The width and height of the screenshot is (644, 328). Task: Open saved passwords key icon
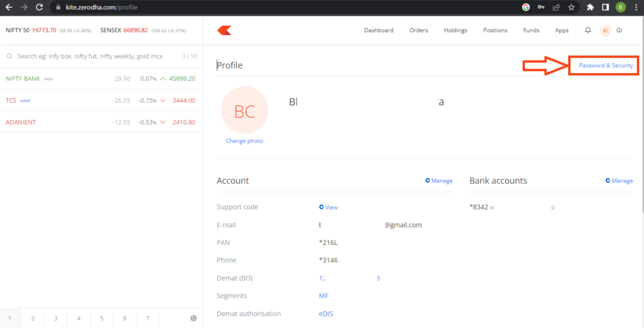541,7
